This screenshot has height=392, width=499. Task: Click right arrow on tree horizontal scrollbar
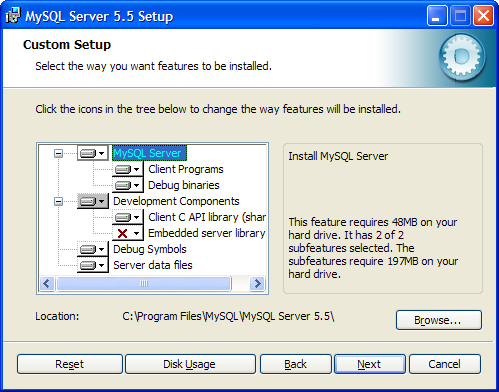(257, 284)
